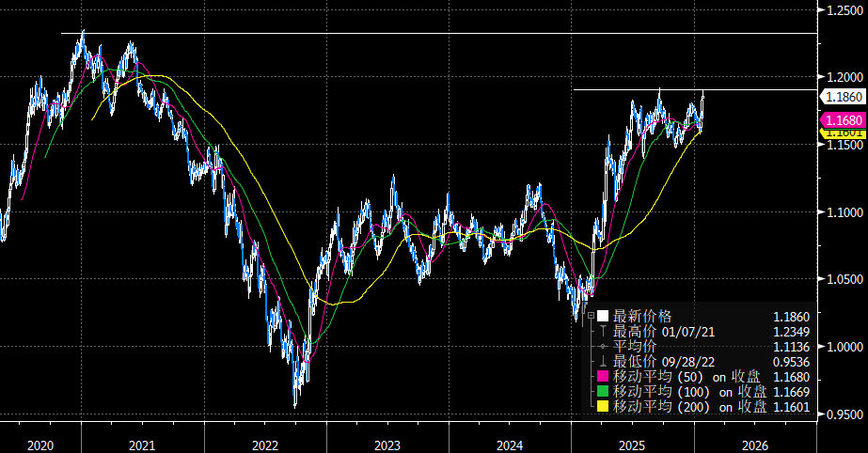Select the 平均价 legend entry
The height and width of the screenshot is (453, 868).
tap(635, 346)
